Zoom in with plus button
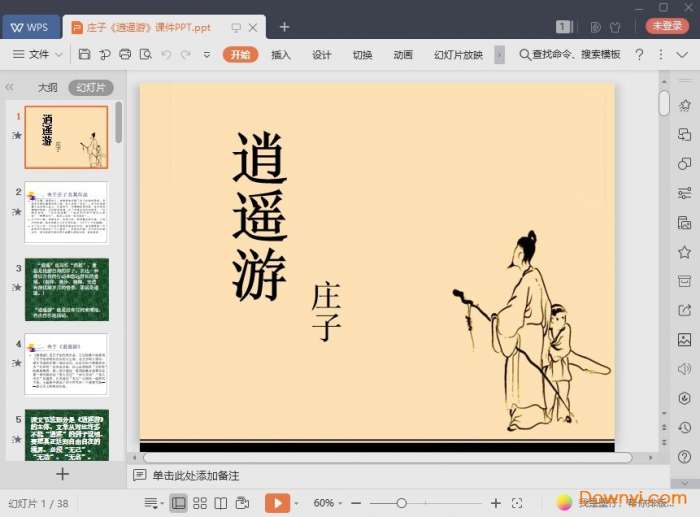700x517 pixels. (496, 503)
